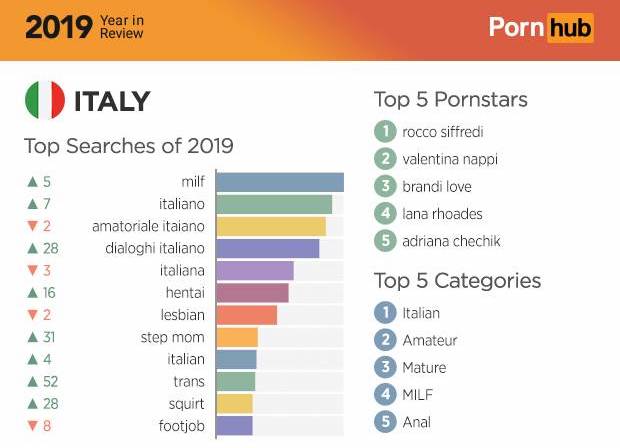The height and width of the screenshot is (448, 620).
Task: Click the Top 5 Categories heading
Action: (x=457, y=280)
